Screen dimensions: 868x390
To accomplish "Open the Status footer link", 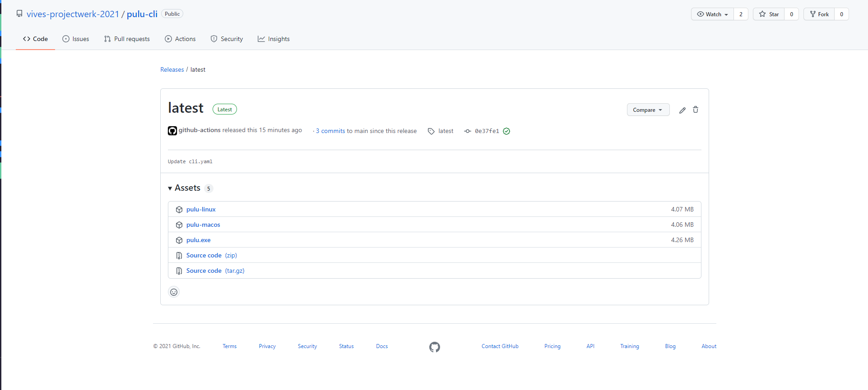I will click(346, 346).
